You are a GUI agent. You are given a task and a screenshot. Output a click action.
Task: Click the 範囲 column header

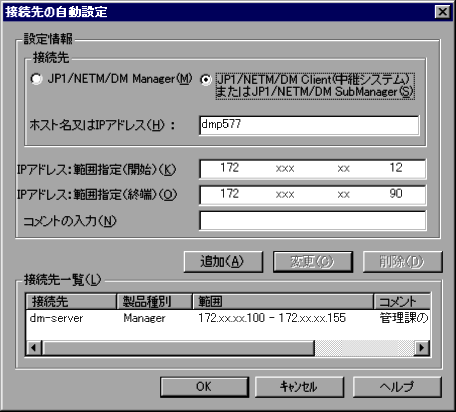coord(283,302)
